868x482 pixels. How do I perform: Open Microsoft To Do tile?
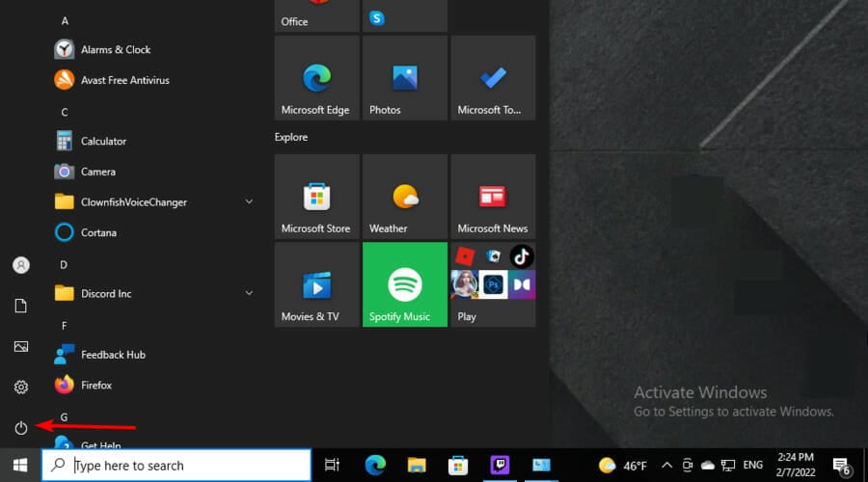tap(493, 78)
